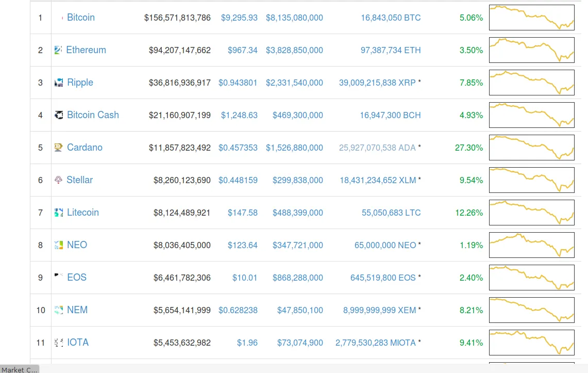Click Ripple volume $2,331,540,000

point(294,83)
